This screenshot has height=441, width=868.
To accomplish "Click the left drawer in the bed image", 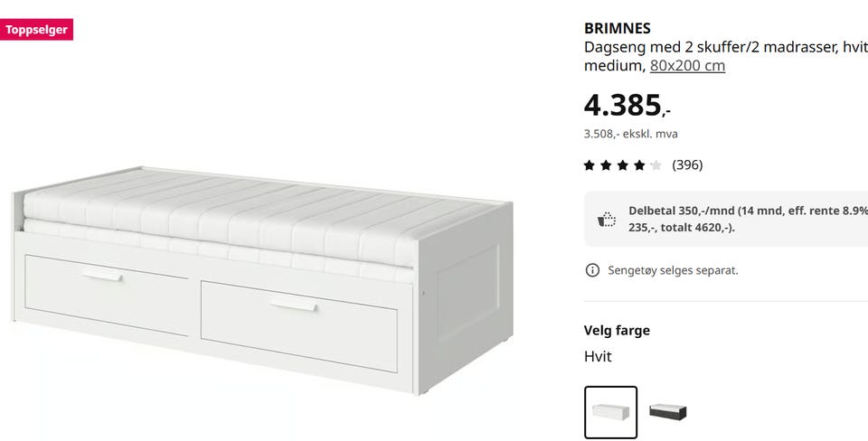I will [x=107, y=295].
